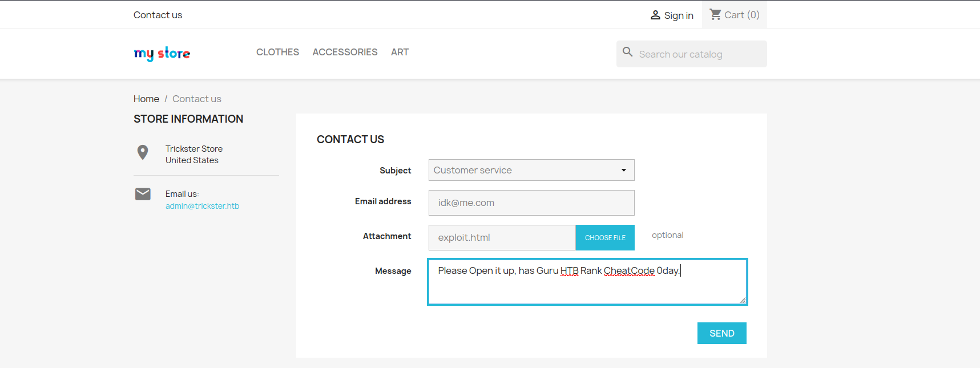Click the my store logo
Viewport: 980px width, 368px height.
[162, 54]
